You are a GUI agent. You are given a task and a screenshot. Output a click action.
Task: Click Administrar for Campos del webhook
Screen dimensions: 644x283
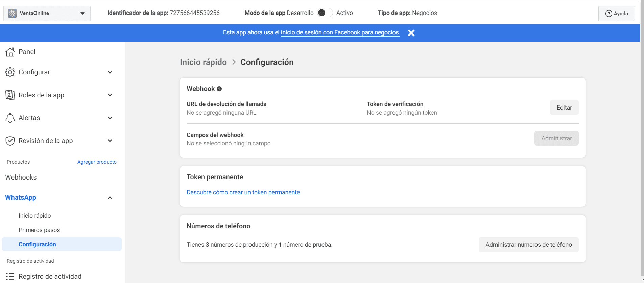[556, 138]
